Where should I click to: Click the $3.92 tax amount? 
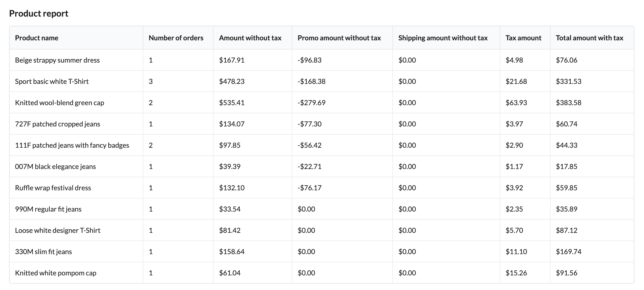coord(514,188)
